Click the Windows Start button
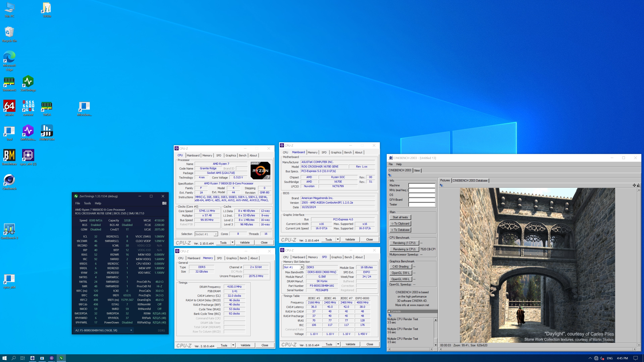The height and width of the screenshot is (362, 644). [5, 358]
